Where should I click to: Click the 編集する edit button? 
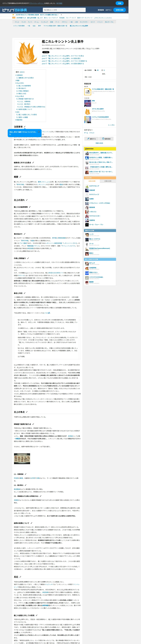(x=91, y=139)
